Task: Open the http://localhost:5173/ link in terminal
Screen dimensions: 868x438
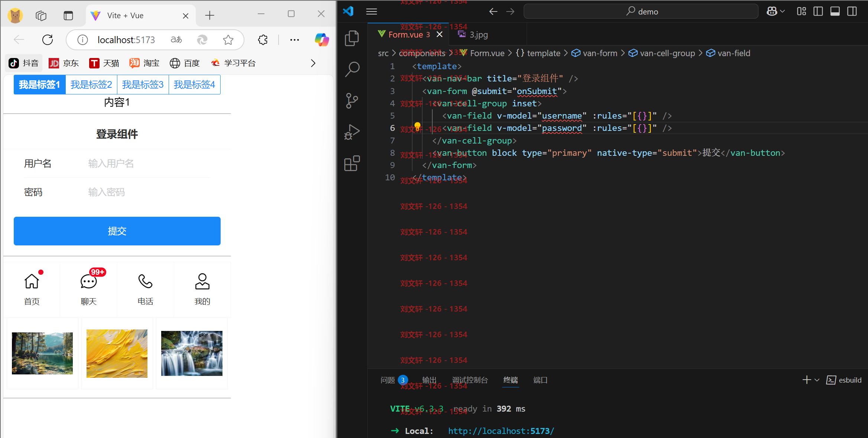Action: [501, 431]
